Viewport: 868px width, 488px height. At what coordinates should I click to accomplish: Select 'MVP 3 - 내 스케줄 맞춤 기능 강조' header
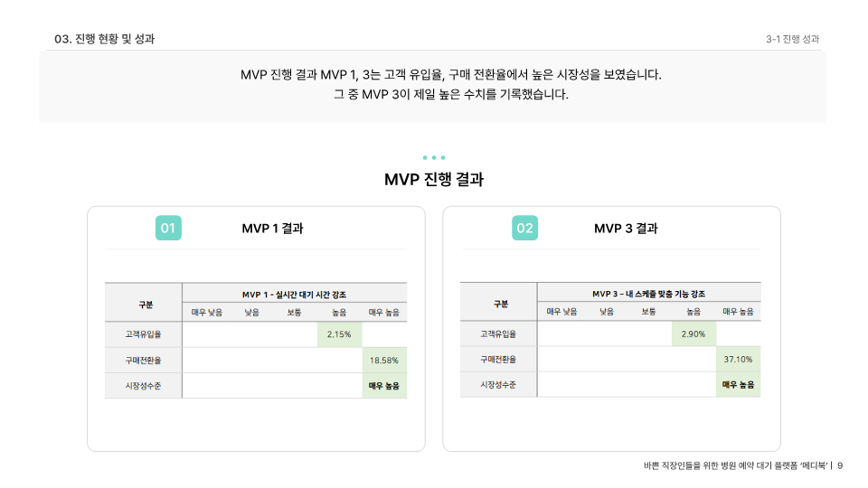649,294
